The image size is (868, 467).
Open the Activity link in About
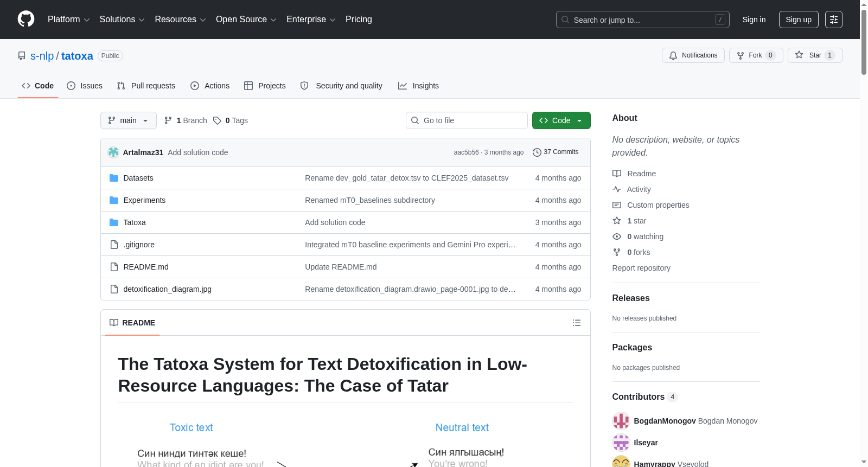click(x=631, y=189)
